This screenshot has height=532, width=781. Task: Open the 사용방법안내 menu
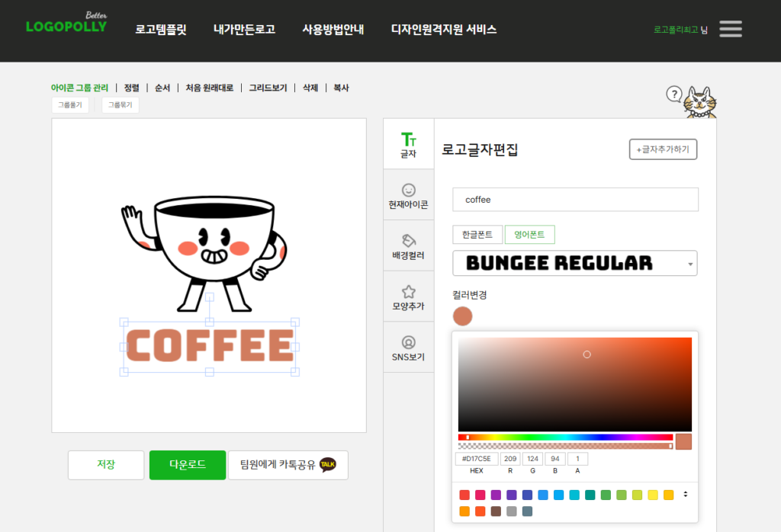pos(333,30)
